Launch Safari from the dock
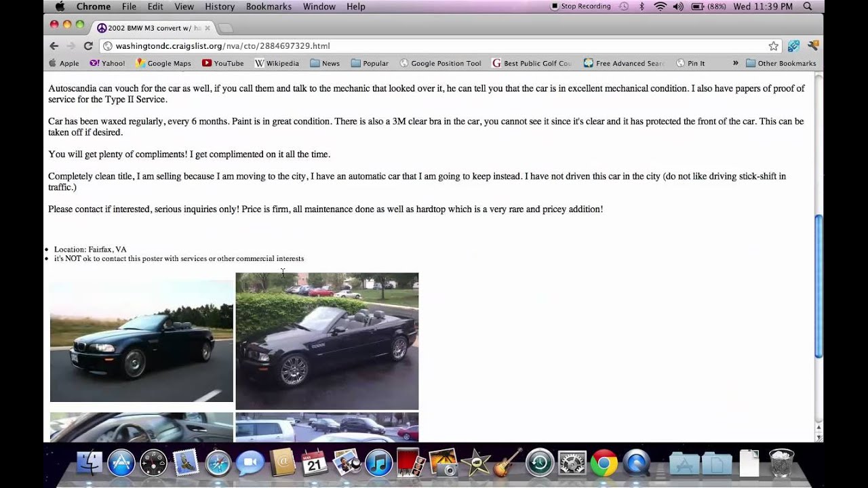 (x=218, y=463)
